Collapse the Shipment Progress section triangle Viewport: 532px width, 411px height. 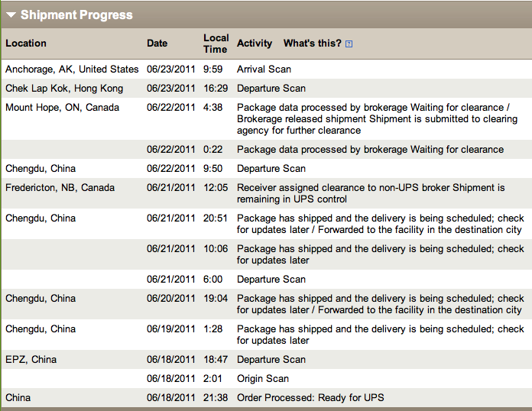coord(11,15)
